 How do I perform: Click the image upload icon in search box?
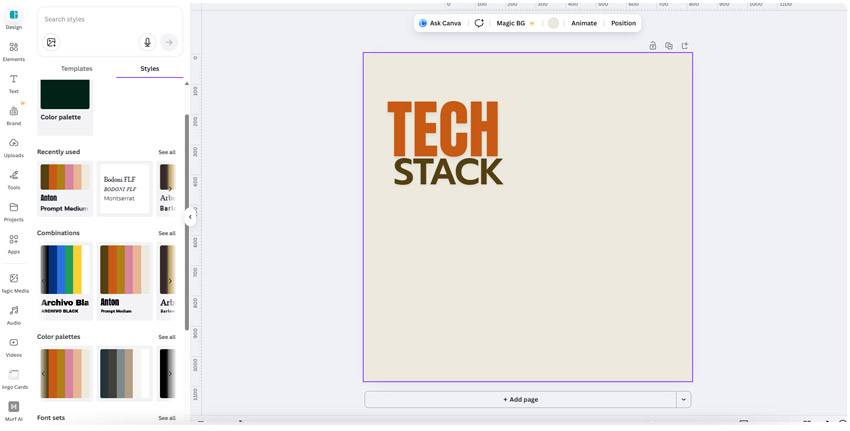click(52, 42)
